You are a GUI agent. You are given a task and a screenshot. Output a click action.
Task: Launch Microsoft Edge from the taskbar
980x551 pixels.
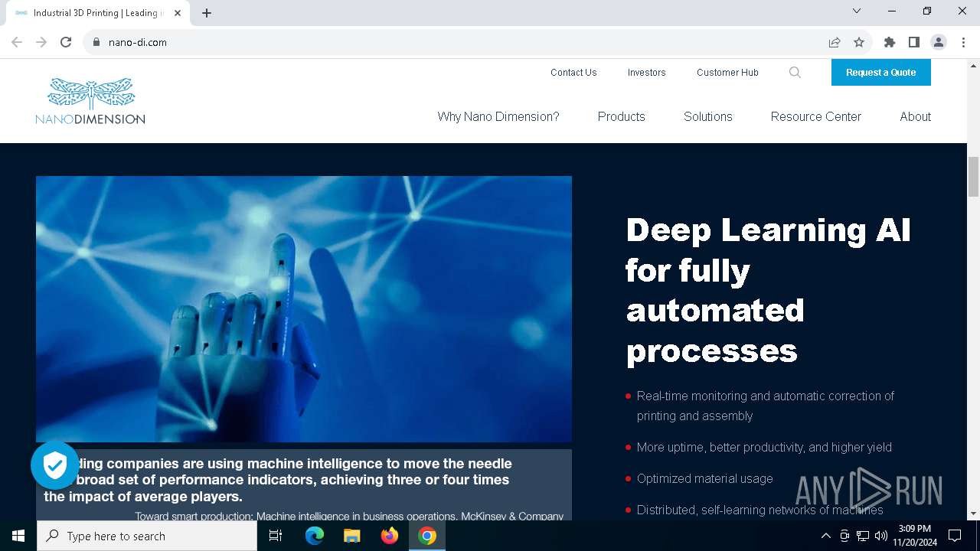(315, 536)
